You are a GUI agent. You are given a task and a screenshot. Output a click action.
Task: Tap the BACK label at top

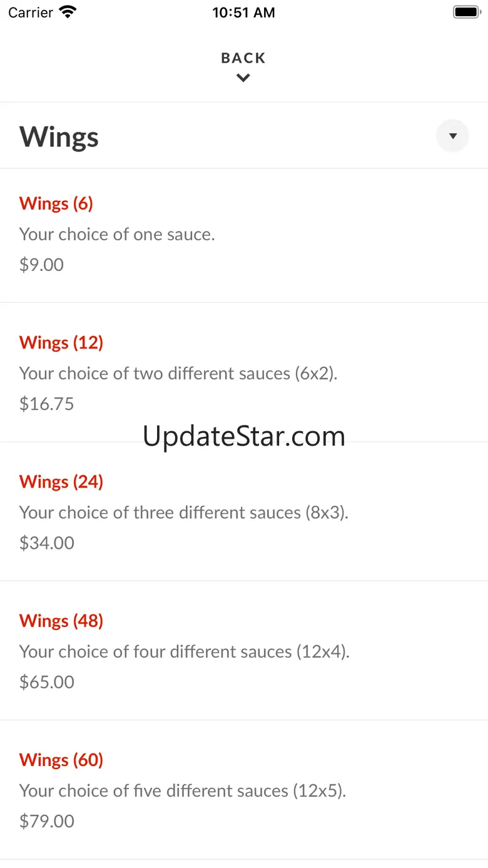243,58
